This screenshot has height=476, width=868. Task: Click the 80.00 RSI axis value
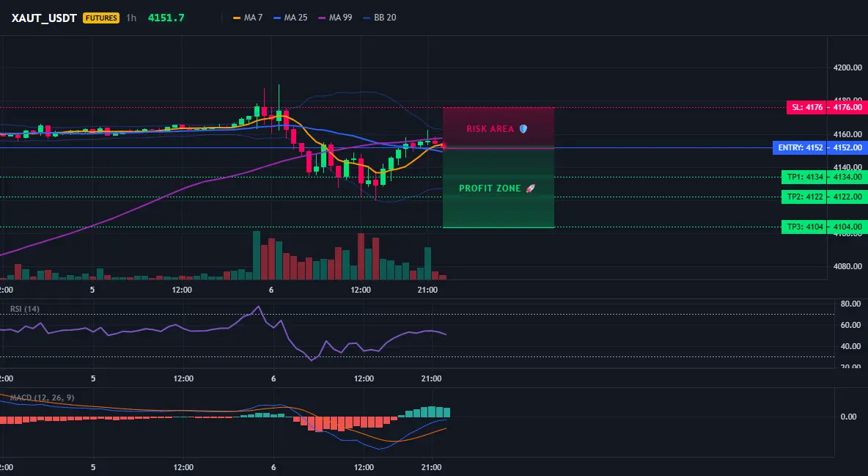tap(850, 304)
